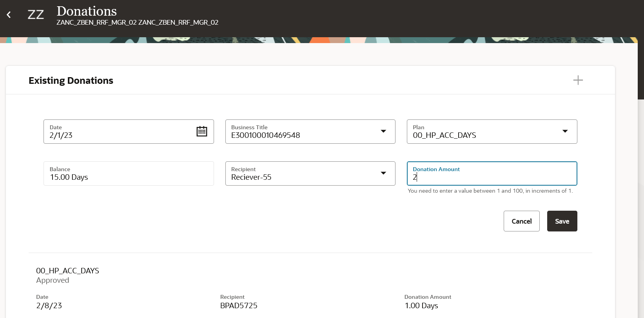Click the date text 2/1/23 in Date field
Screen dimensions: 644x318
pos(61,136)
